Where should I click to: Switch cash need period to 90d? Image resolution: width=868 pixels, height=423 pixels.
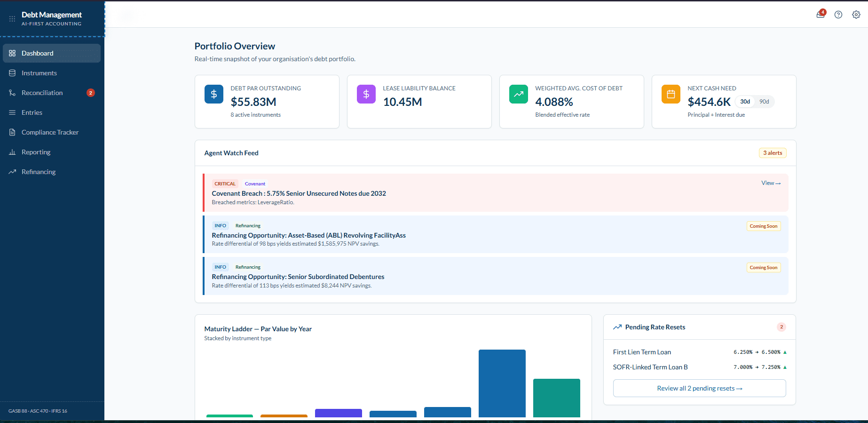coord(765,102)
